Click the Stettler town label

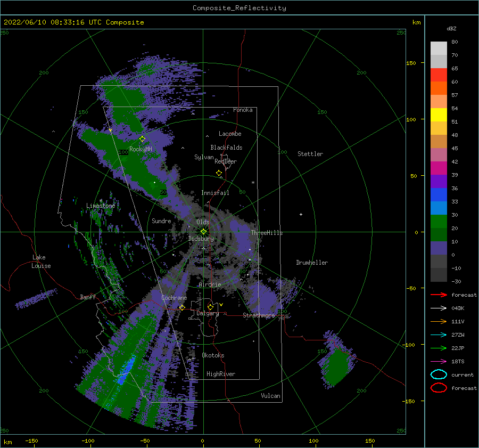click(x=310, y=154)
